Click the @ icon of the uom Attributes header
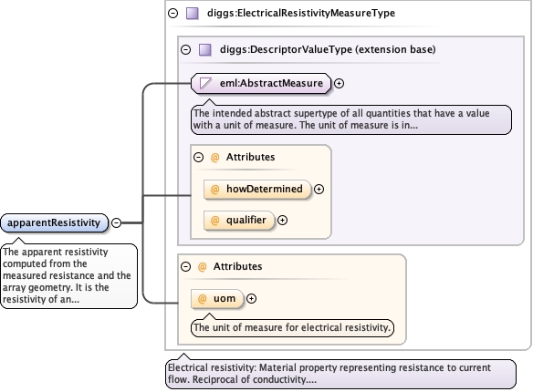 click(x=202, y=266)
